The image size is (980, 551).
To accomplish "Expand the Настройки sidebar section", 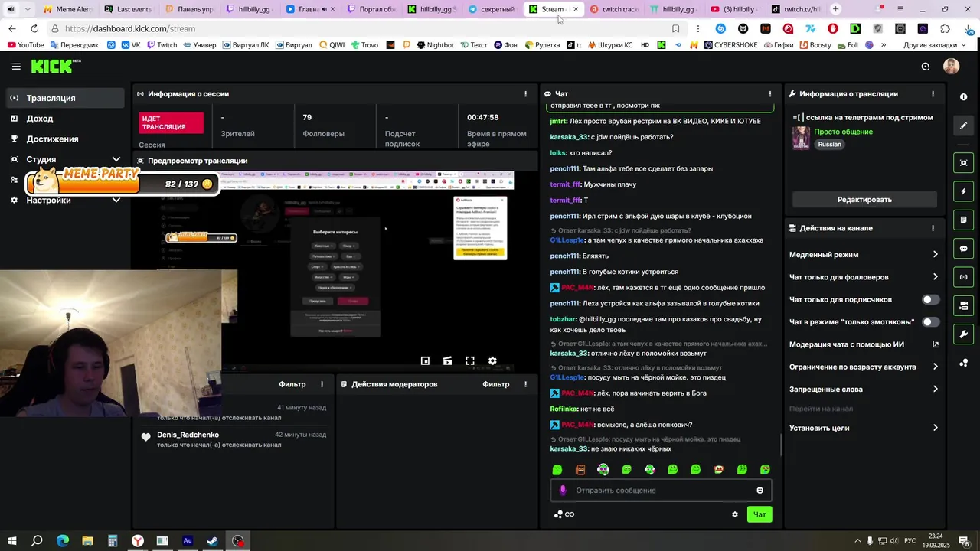I will [116, 200].
